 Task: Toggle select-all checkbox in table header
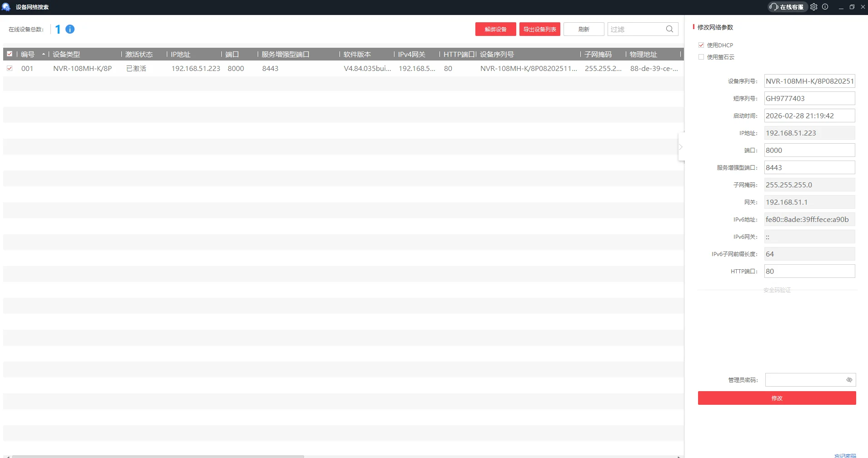10,54
